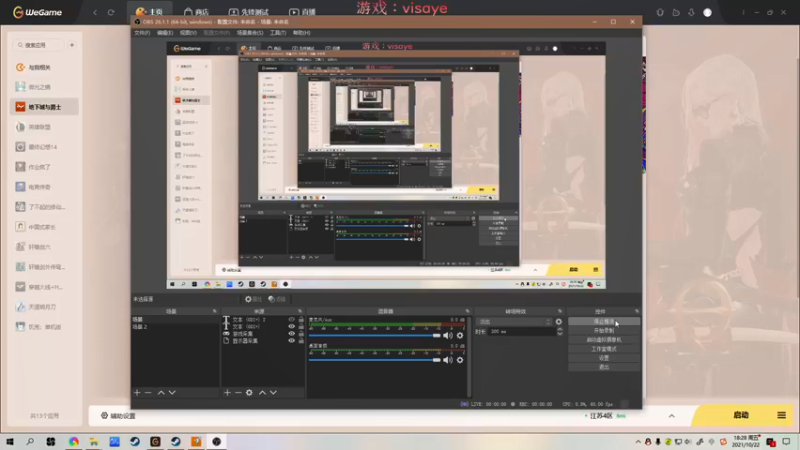Move source down in Sources panel

(273, 392)
